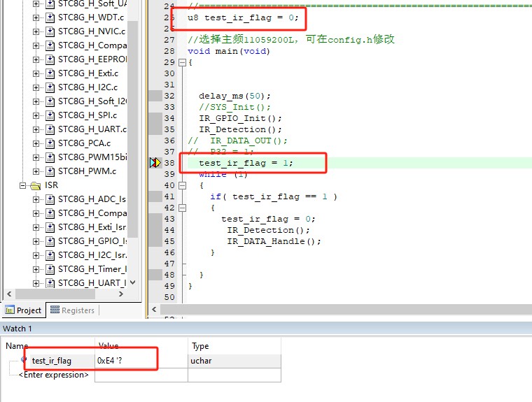Click the Enter expression field in Watch 1
532x402 pixels.
coord(55,375)
